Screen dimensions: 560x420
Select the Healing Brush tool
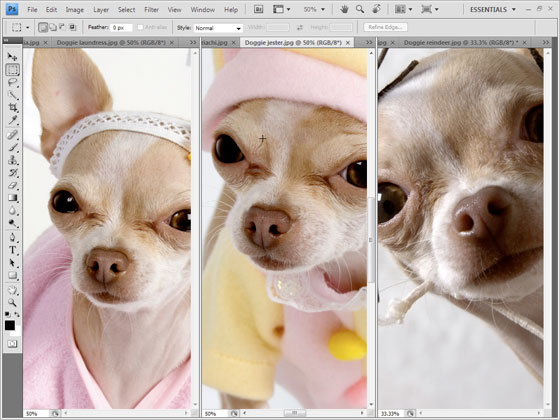point(12,135)
